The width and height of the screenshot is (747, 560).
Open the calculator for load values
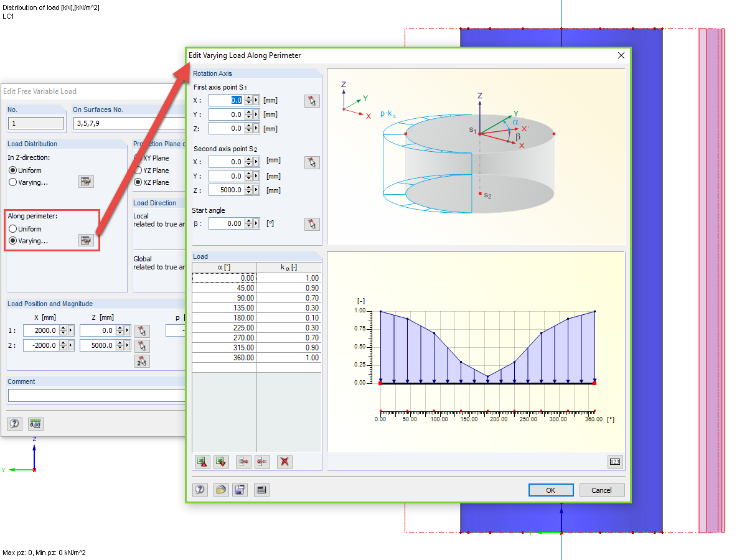(x=261, y=490)
